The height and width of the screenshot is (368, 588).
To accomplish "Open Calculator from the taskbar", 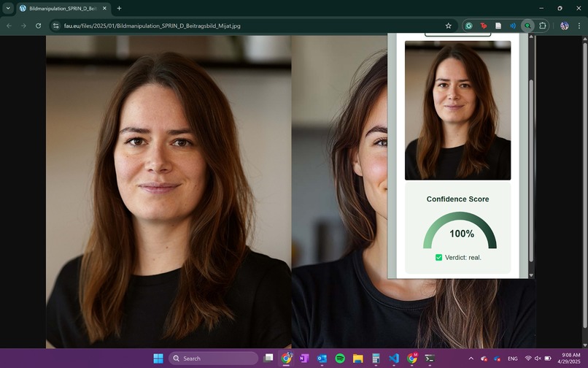I will pos(376,359).
